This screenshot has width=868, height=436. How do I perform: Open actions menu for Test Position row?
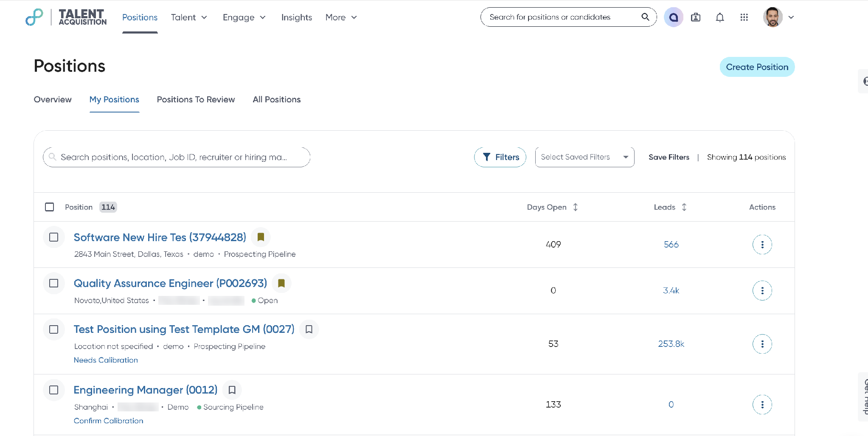pos(762,344)
